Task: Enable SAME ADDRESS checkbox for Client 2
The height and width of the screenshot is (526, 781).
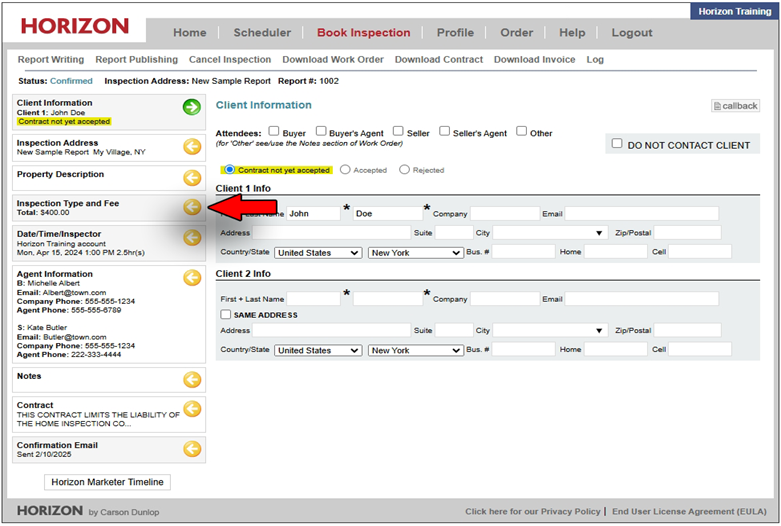Action: [x=225, y=315]
